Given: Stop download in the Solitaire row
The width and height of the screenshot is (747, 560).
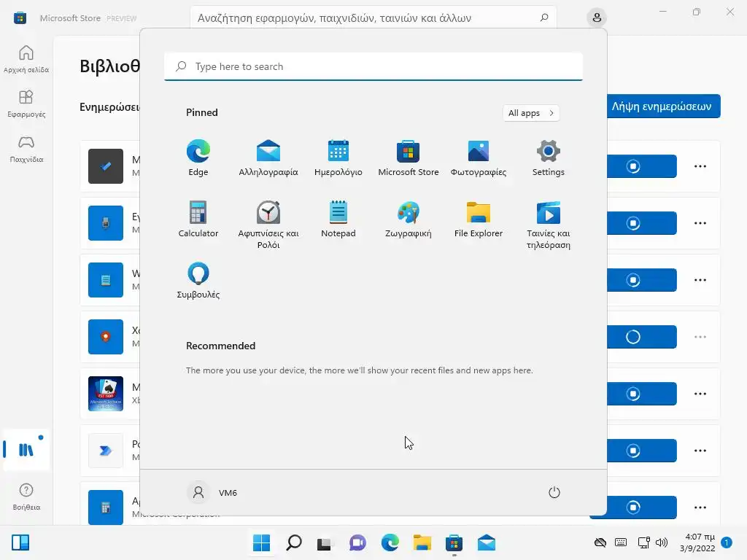Looking at the screenshot, I should tap(633, 394).
